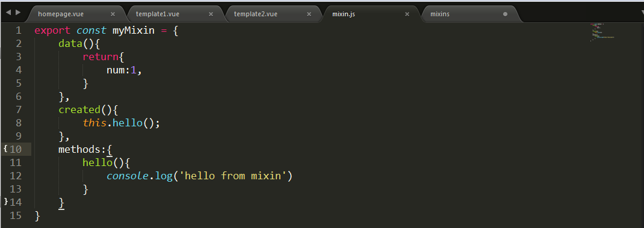The image size is (644, 228).
Task: Close the template1.vue tab
Action: coord(211,14)
